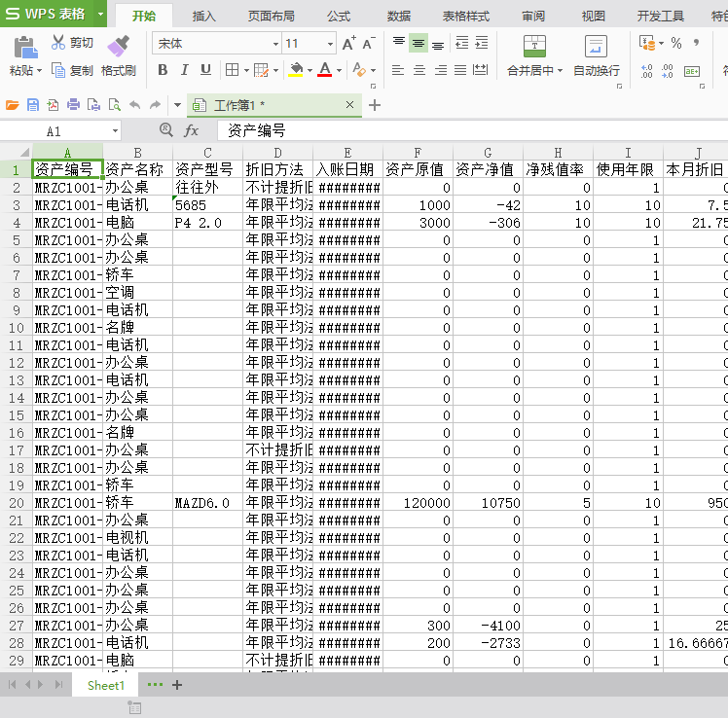The height and width of the screenshot is (718, 728).
Task: Toggle italic formatting
Action: (184, 70)
